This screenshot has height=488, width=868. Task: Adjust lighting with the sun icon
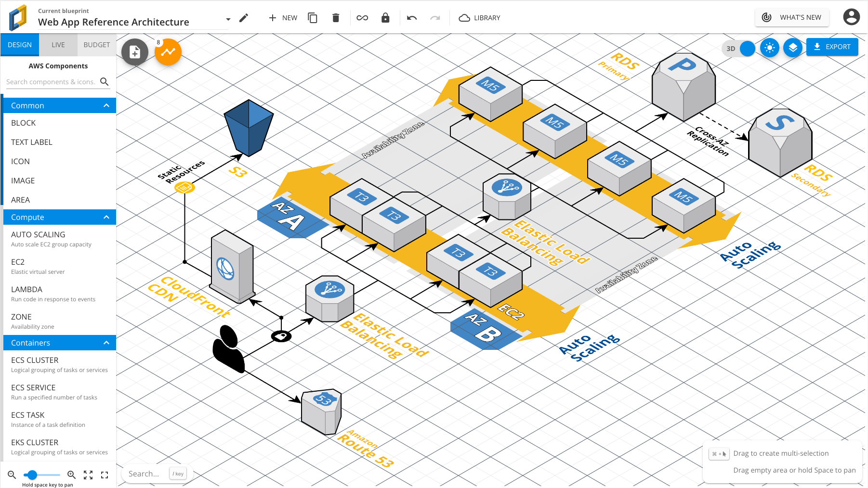tap(769, 47)
